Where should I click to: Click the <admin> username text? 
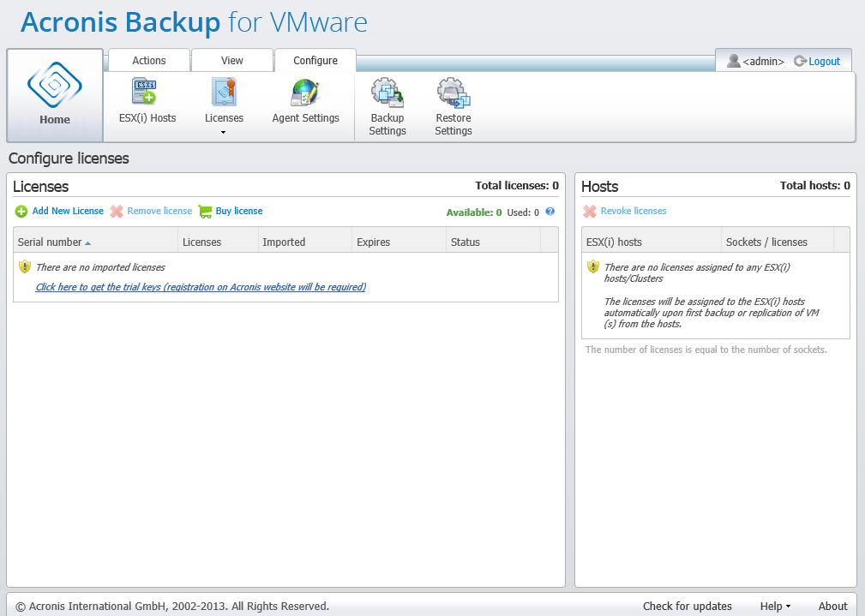764,61
